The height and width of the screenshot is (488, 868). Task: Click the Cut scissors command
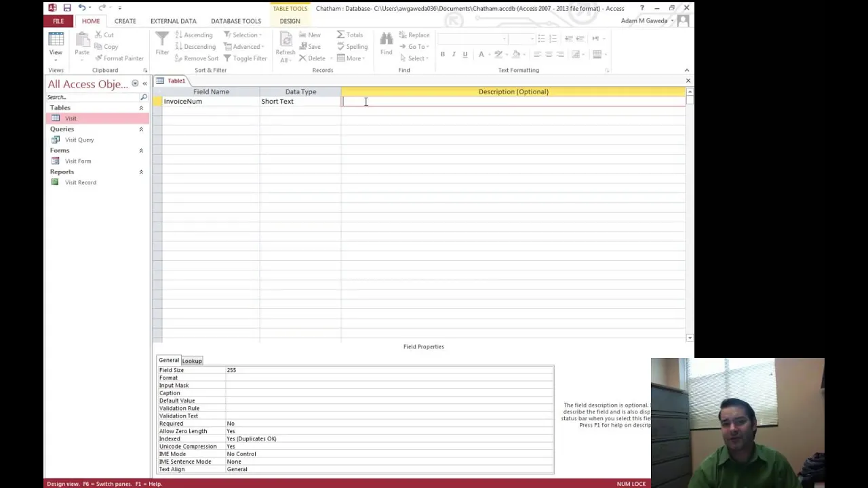coord(104,35)
